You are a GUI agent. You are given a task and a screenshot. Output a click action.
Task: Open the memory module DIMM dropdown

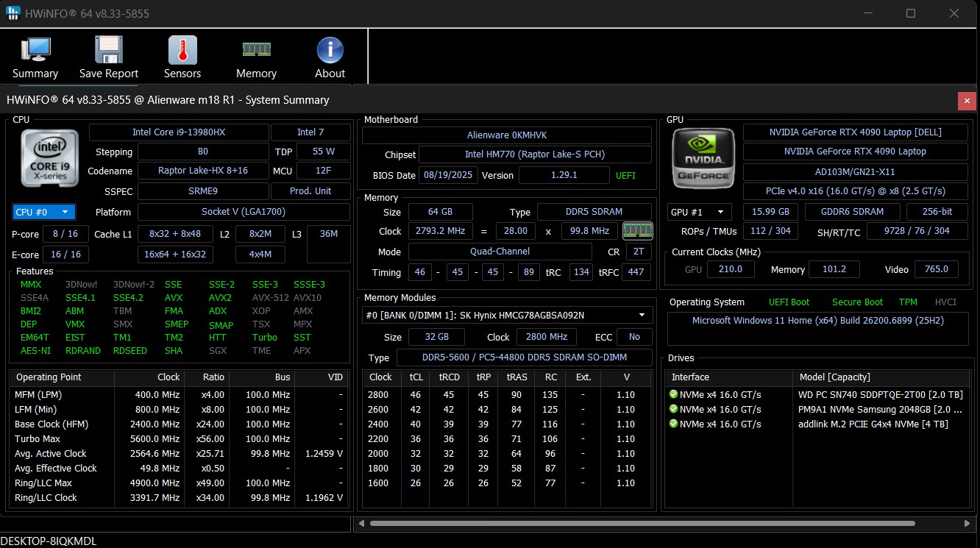507,316
